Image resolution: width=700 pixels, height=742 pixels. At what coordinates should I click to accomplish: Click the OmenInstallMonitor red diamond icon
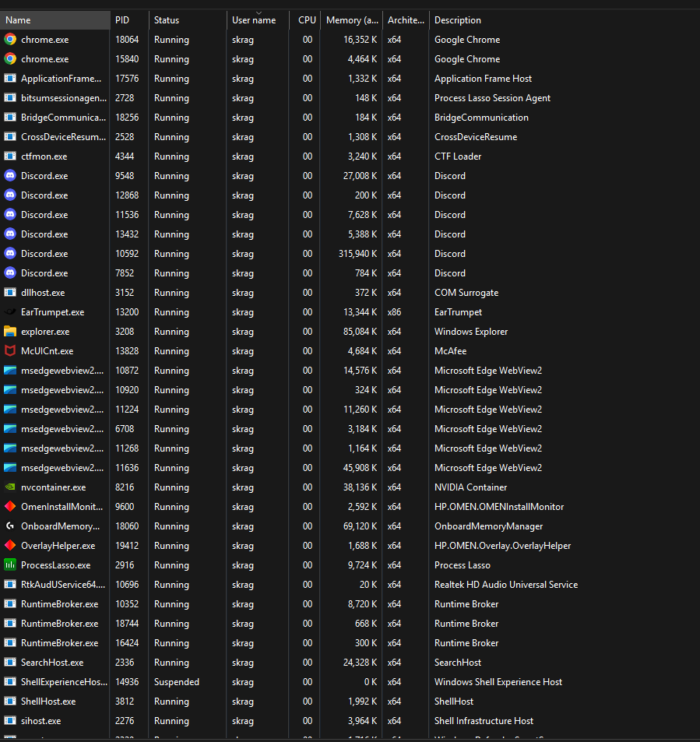[10, 506]
